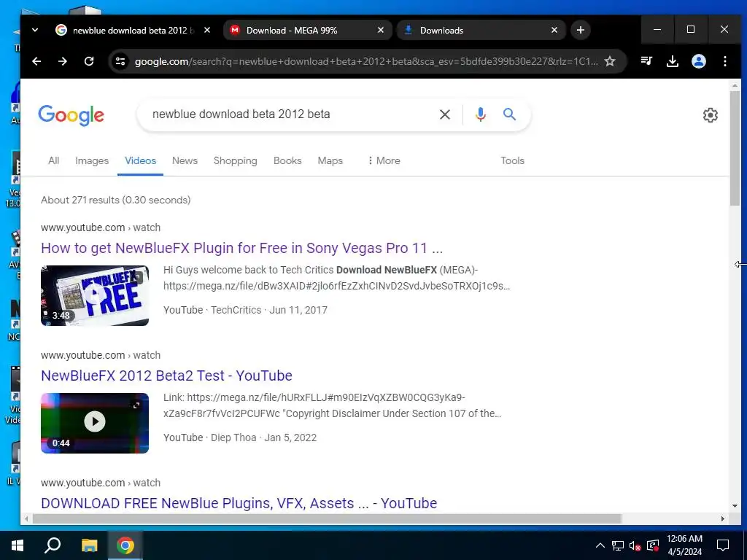Viewport: 747px width, 560px height.
Task: Open the Chrome profile avatar
Action: coord(699,61)
